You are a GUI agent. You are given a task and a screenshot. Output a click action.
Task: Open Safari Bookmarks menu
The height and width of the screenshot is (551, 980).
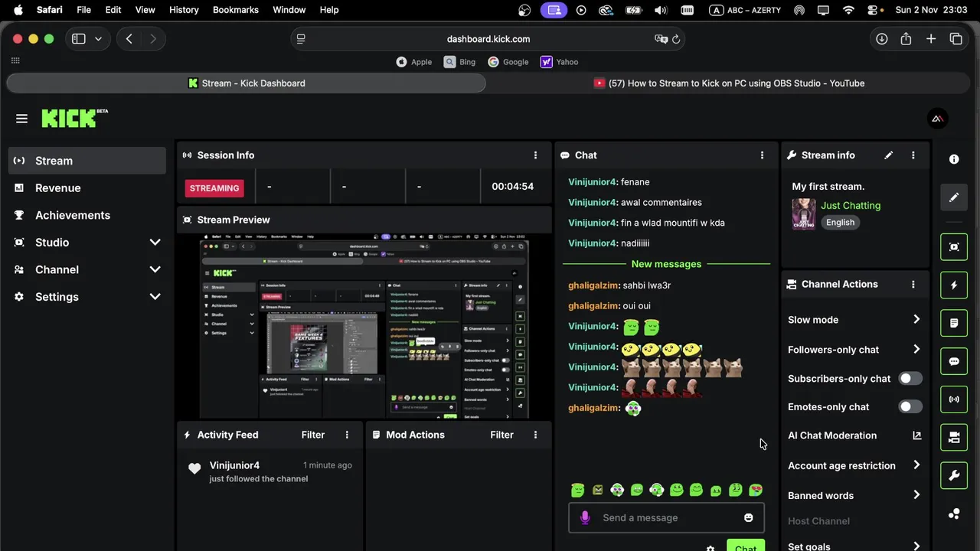pyautogui.click(x=236, y=10)
